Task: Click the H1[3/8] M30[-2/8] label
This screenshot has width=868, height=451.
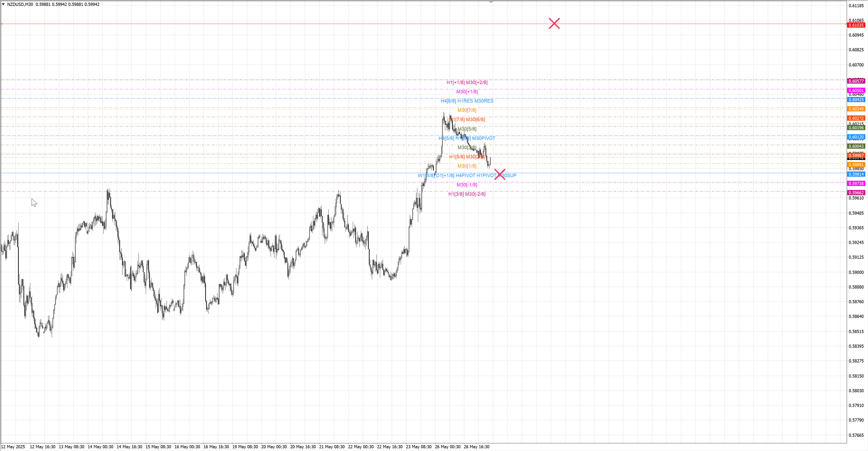Action: 467,194
